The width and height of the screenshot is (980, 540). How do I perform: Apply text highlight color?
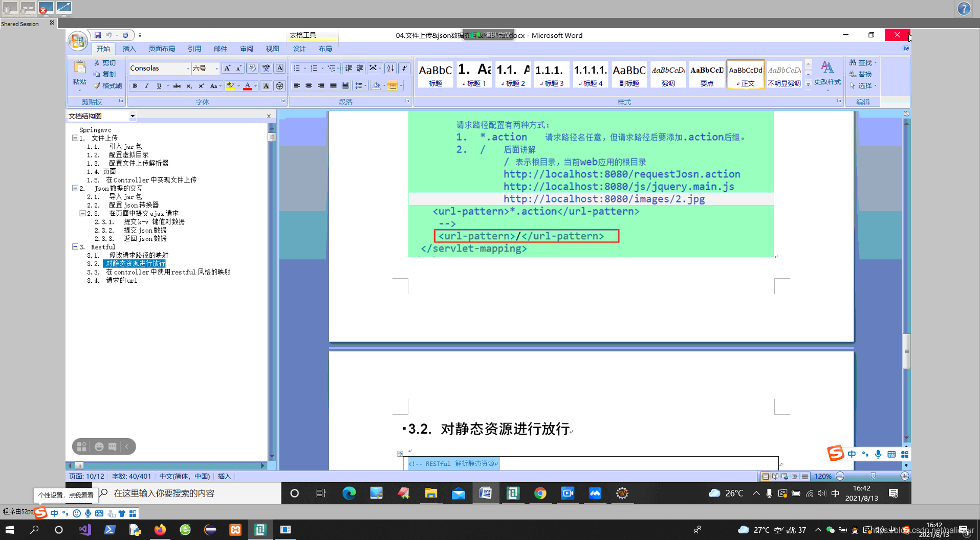pyautogui.click(x=230, y=86)
